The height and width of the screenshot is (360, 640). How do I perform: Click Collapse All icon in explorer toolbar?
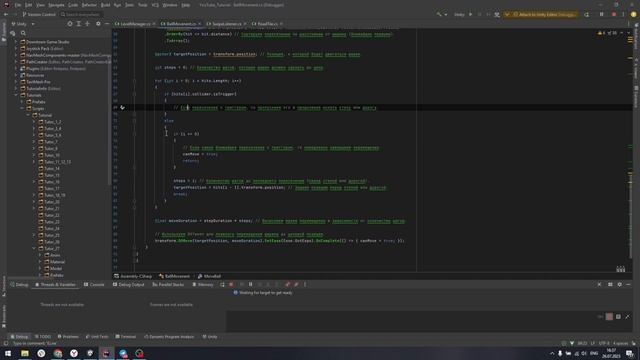pos(87,24)
